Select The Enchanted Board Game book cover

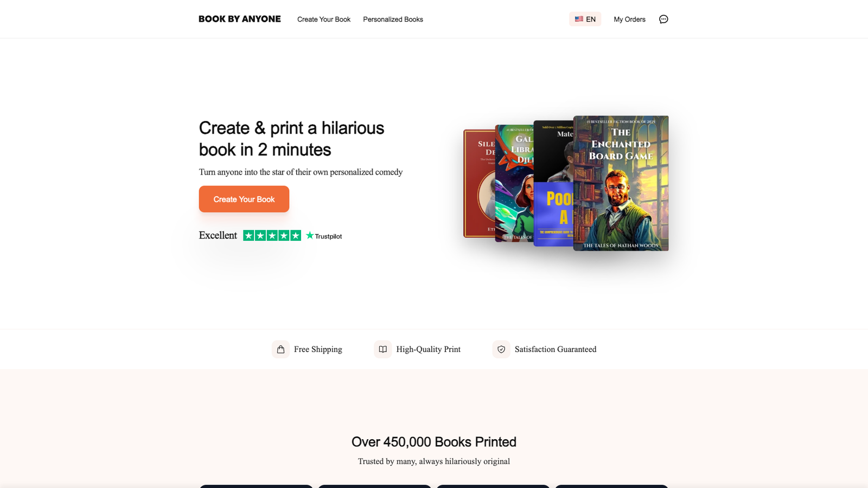click(621, 183)
